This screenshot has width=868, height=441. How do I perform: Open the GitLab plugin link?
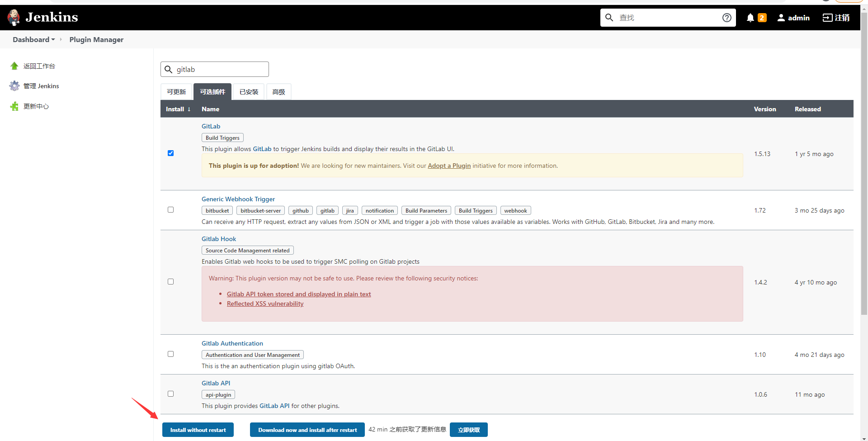[211, 126]
